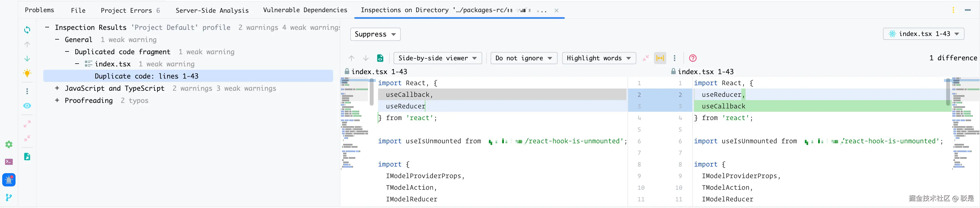This screenshot has height=208, width=980.
Task: Open the terminal tool window icon
Action: click(9, 162)
